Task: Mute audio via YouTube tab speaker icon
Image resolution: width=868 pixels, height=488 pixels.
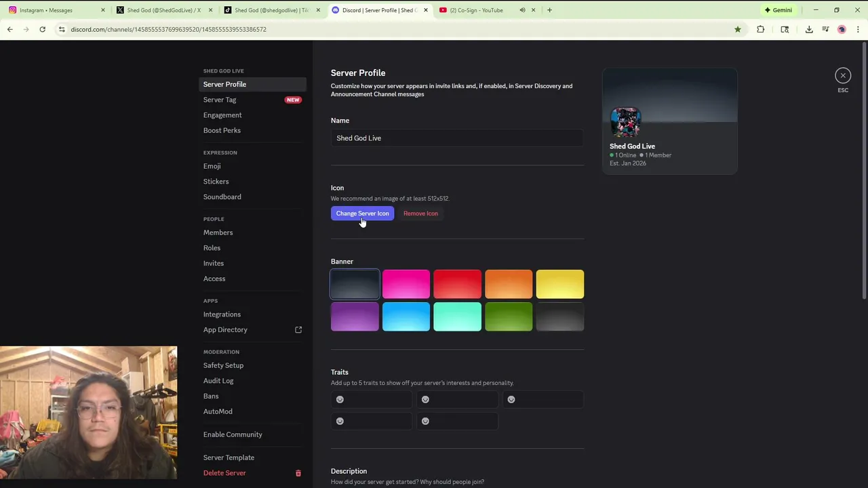Action: click(522, 10)
